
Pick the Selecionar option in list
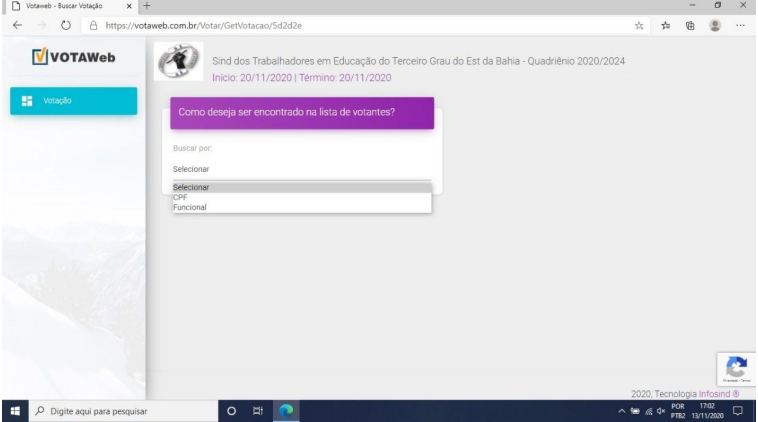[x=190, y=187]
